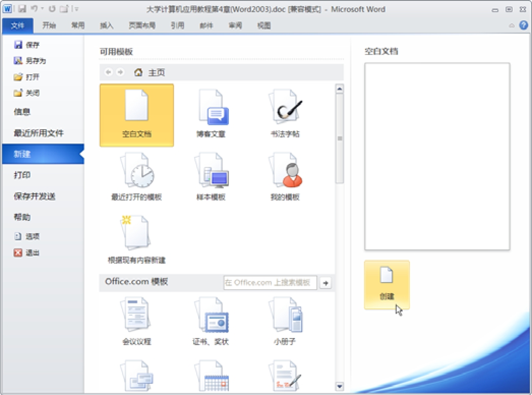
Task: Collapse the ribbon with the caret button
Action: click(512, 25)
